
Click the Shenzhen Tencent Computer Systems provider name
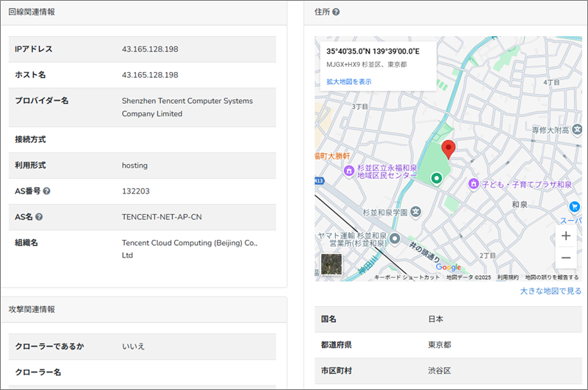pyautogui.click(x=187, y=107)
